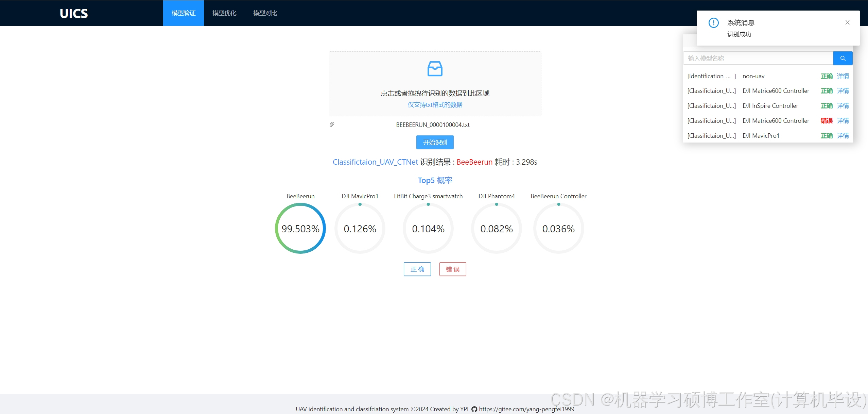
Task: Click the 0.126% DJI MavicPro1 circle
Action: click(360, 228)
